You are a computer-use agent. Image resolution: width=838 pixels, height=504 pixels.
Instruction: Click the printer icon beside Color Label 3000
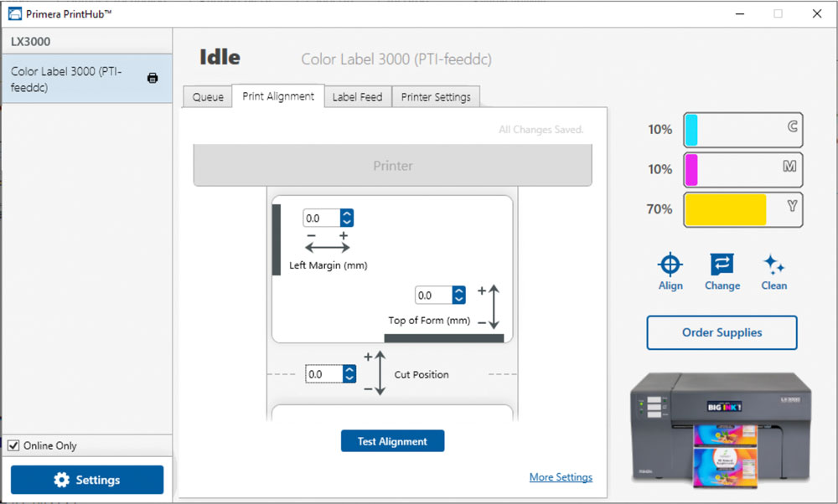point(153,78)
